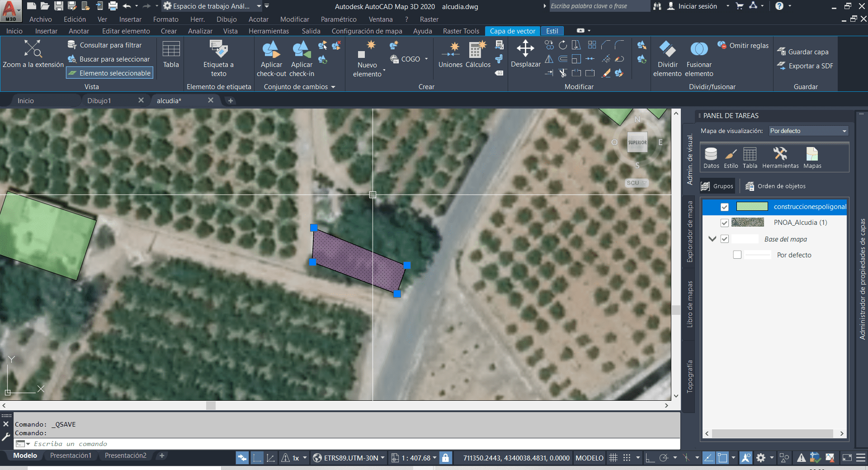
Task: Open the Tabla tool on the ribbon
Action: click(x=170, y=55)
